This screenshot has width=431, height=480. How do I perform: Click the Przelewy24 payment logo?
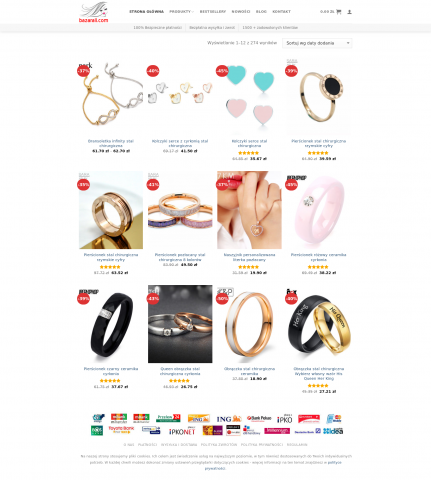point(168,418)
